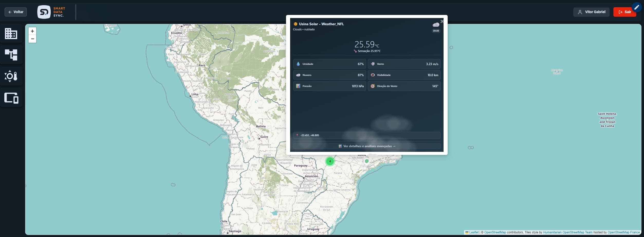644x237 pixels.
Task: Select the single green station map marker
Action: pyautogui.click(x=367, y=161)
